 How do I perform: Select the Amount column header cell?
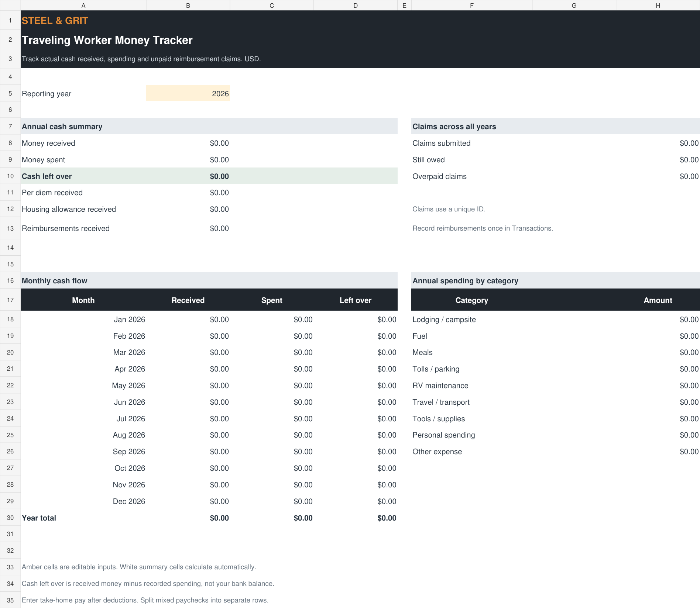tap(658, 300)
